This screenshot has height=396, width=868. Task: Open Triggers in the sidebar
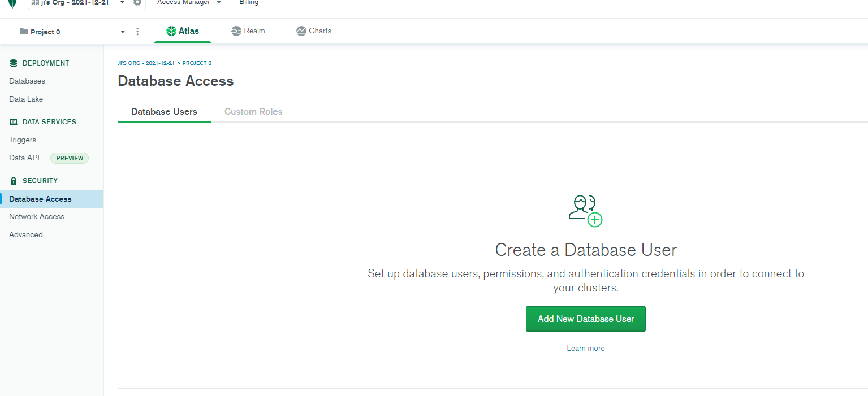pos(23,140)
